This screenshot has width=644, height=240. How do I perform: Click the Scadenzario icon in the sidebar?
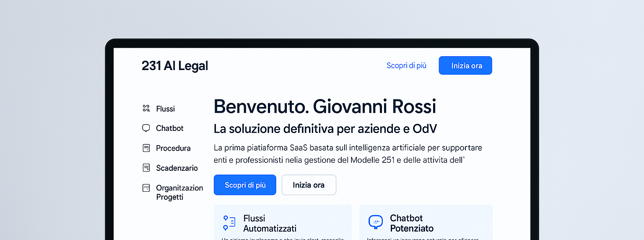[146, 168]
